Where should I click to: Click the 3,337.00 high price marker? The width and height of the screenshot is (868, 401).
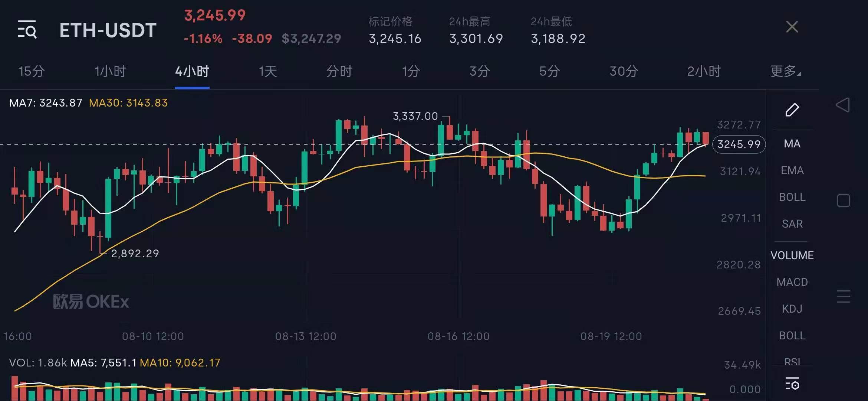[x=415, y=116]
